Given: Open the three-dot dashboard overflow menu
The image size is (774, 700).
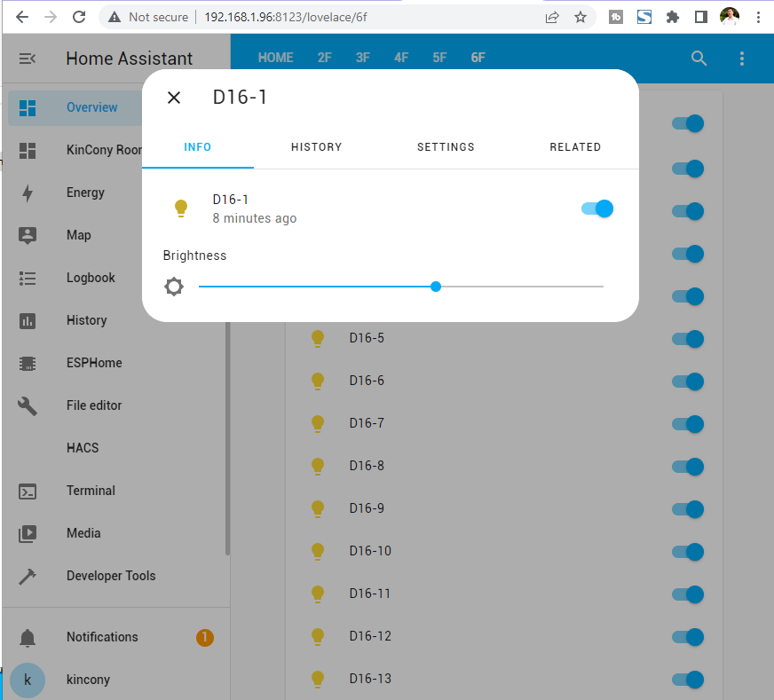Looking at the screenshot, I should tap(742, 59).
